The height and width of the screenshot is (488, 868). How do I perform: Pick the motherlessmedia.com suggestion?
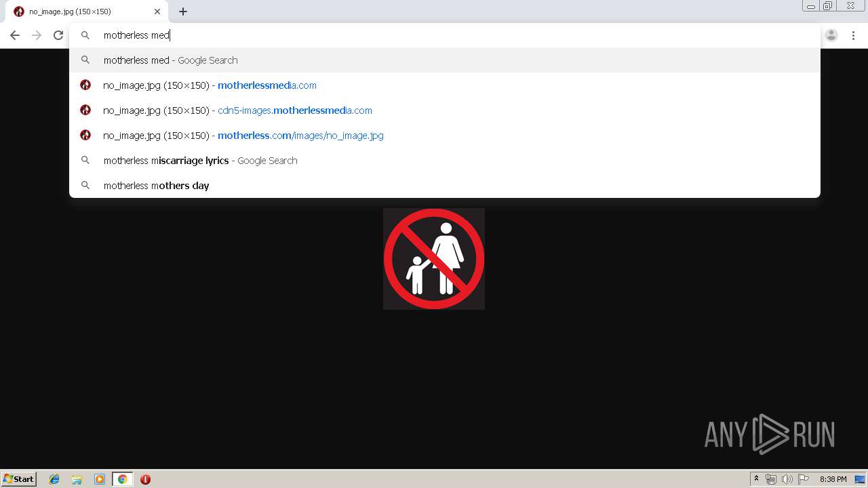(445, 85)
